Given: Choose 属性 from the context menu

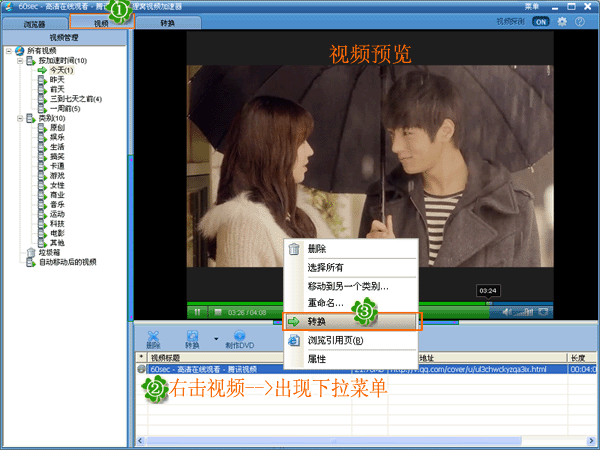Looking at the screenshot, I should tap(351, 359).
